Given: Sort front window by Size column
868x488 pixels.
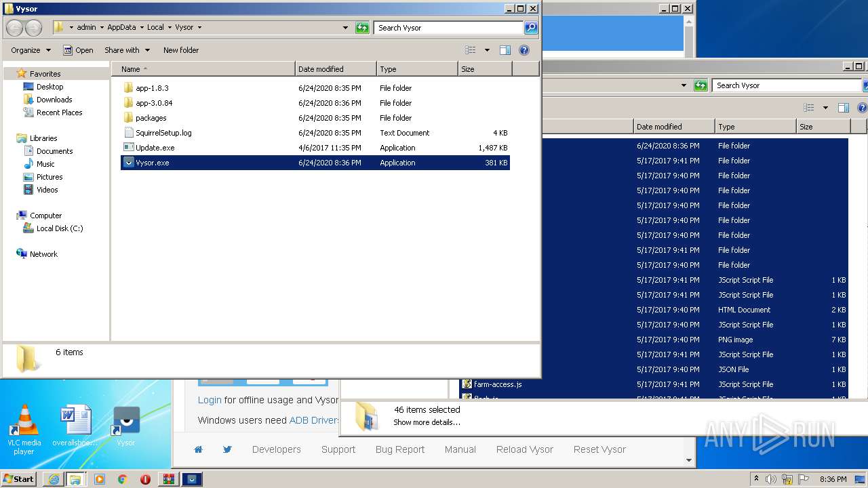Looking at the screenshot, I should coord(485,69).
